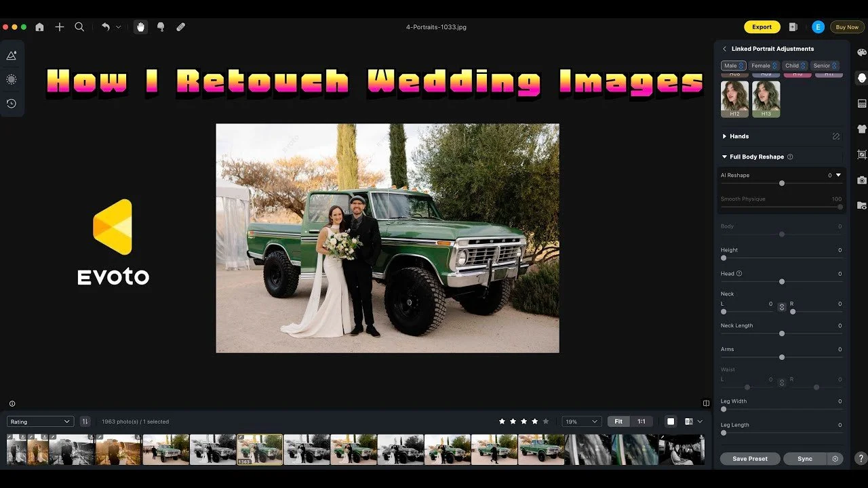868x488 pixels.
Task: Click the plus add-photos icon
Action: (60, 27)
